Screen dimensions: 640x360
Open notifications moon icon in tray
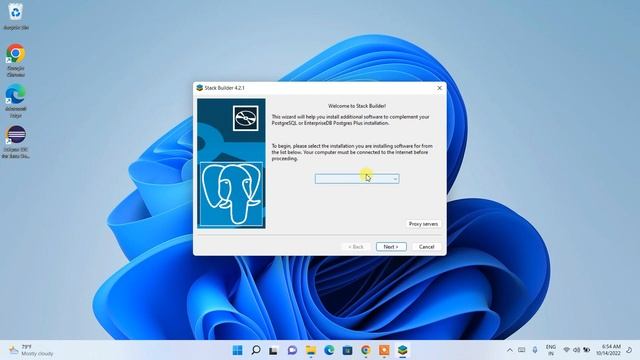tap(629, 350)
